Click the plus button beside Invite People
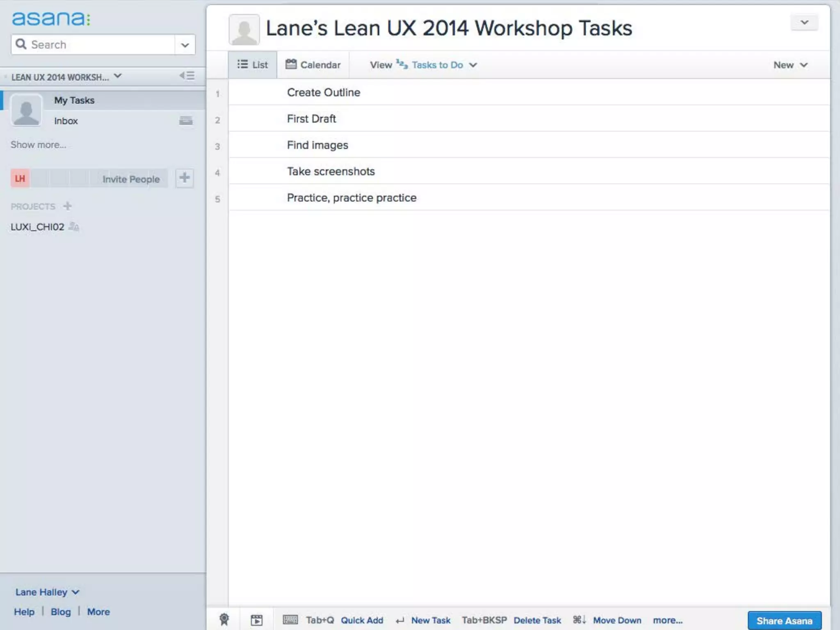 coord(185,178)
